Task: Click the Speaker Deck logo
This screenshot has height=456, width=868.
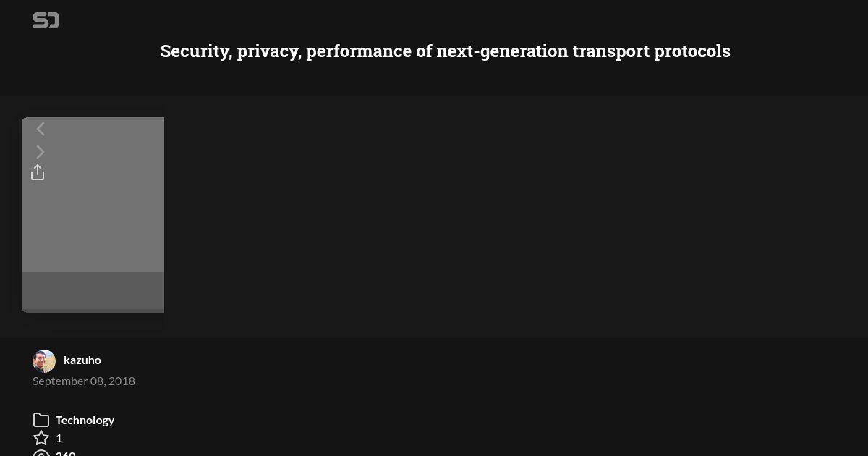Action: 46,21
